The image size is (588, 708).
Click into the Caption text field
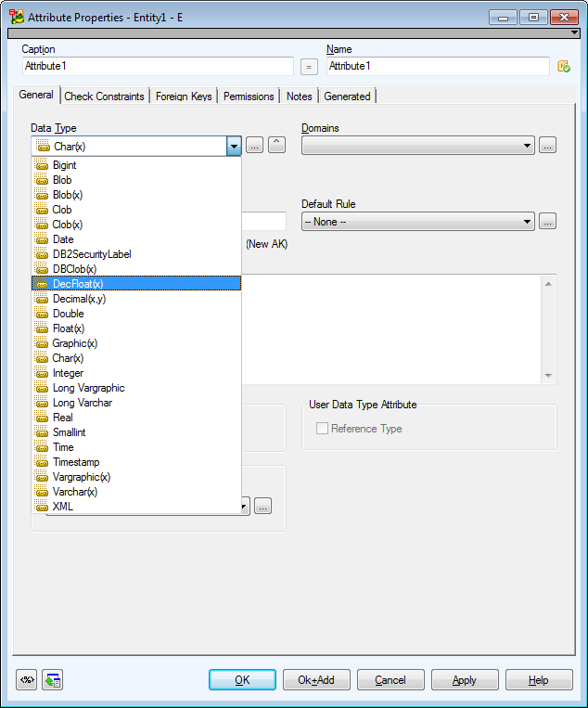pyautogui.click(x=158, y=67)
